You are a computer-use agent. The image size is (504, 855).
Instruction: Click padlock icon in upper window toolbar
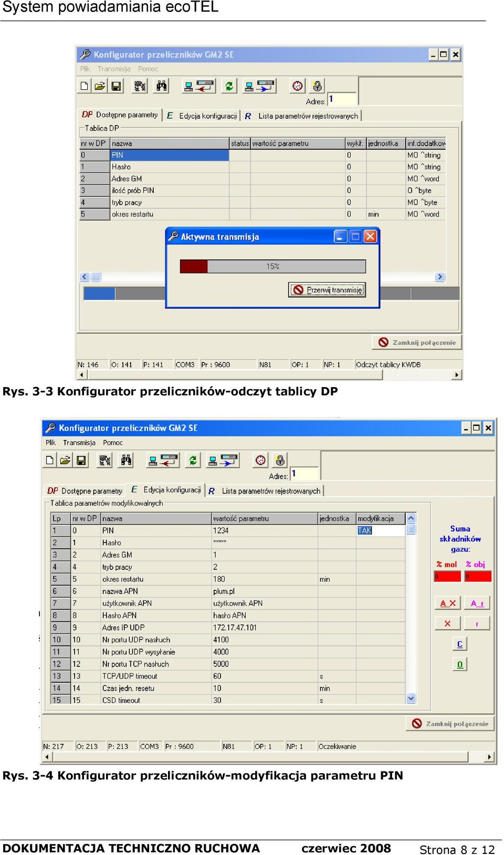(x=317, y=86)
